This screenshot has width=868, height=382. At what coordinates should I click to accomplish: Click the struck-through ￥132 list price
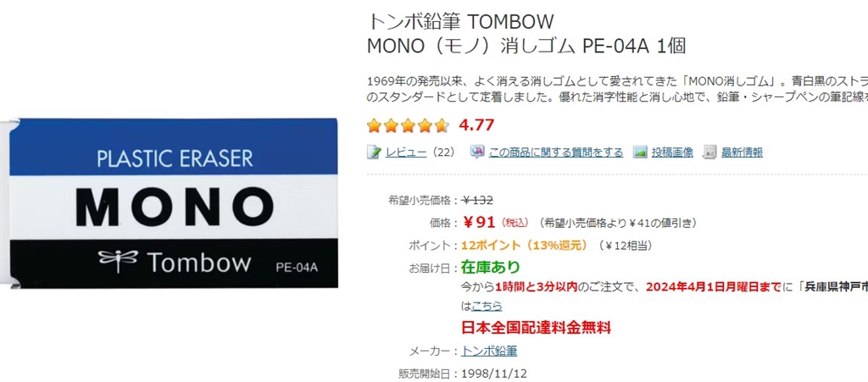click(477, 201)
